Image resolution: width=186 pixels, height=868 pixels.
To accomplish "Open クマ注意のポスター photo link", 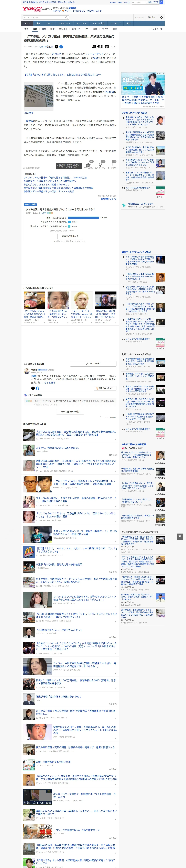I will (62, 75).
